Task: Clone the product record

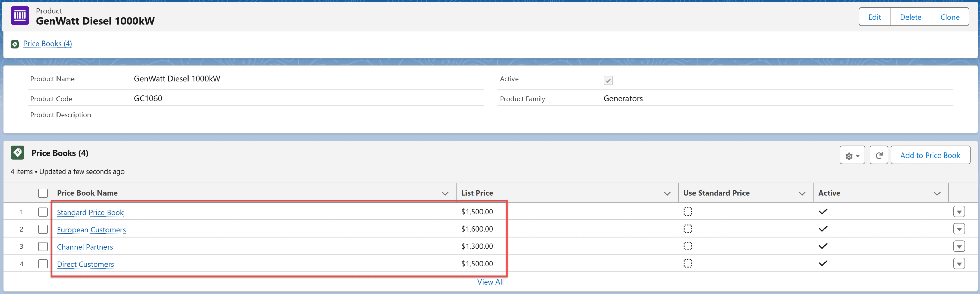Action: 950,17
